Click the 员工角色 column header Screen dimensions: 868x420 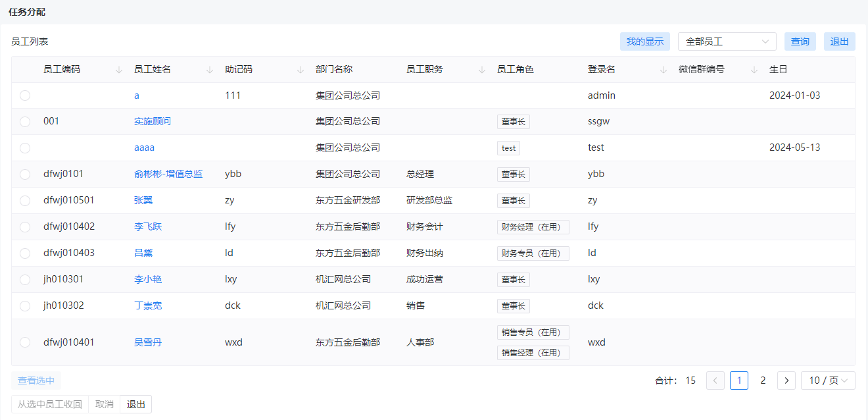coord(516,69)
